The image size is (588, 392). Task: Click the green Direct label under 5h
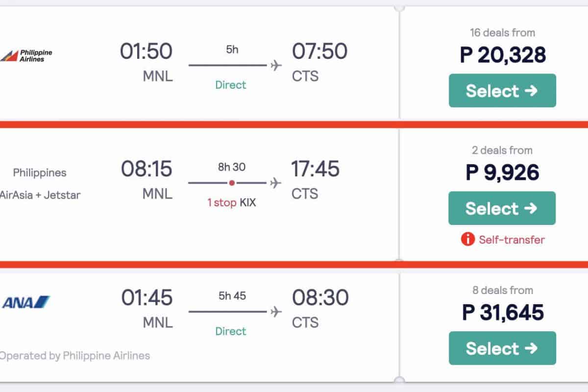pos(231,85)
